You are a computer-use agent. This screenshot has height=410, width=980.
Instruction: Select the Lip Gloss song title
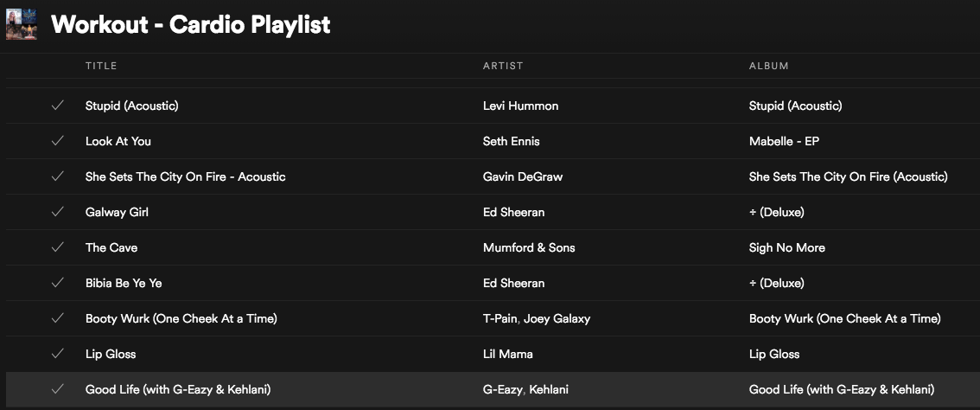(x=111, y=354)
